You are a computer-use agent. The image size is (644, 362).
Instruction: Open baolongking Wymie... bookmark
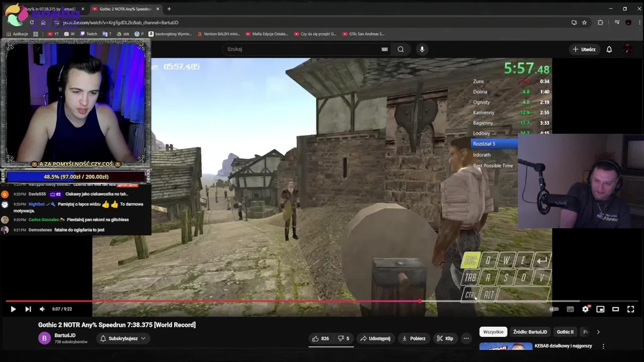pyautogui.click(x=170, y=34)
